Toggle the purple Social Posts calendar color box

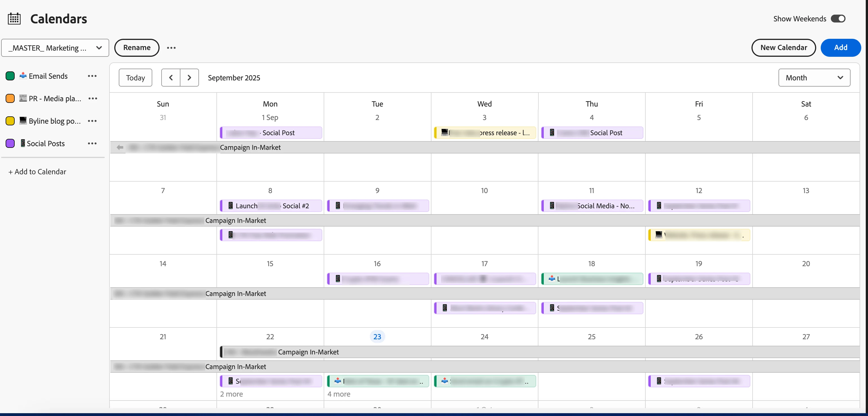pos(10,143)
